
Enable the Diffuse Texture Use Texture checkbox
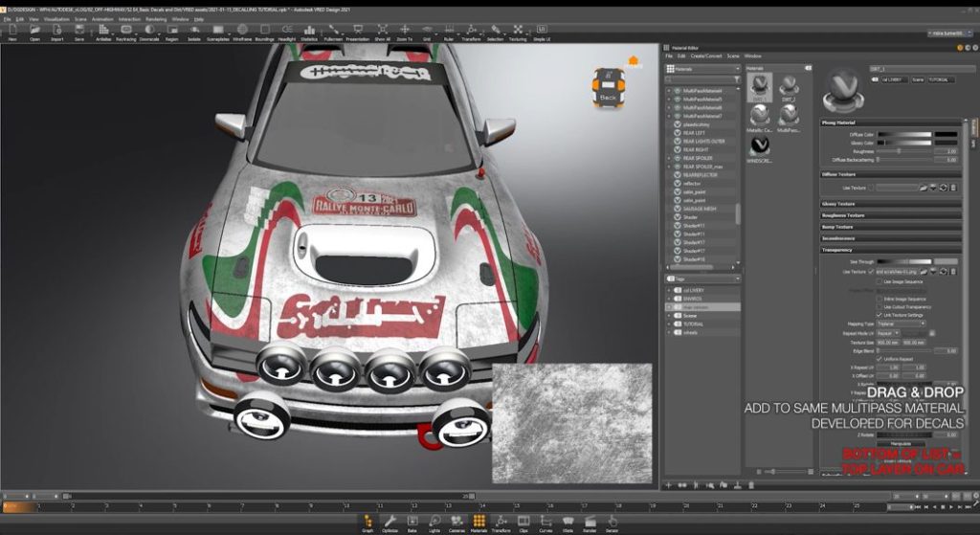point(871,188)
